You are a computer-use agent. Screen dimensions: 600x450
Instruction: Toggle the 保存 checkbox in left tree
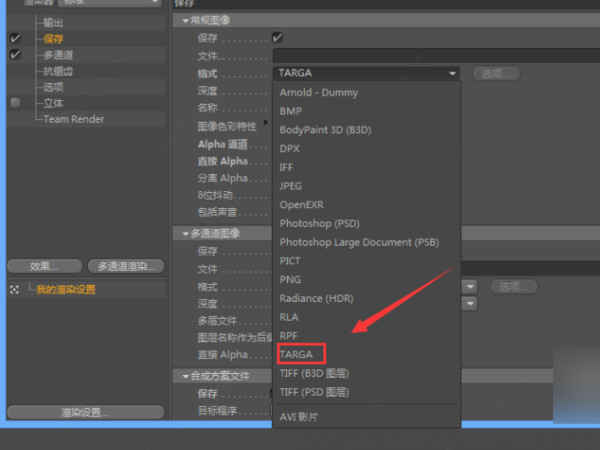(15, 38)
